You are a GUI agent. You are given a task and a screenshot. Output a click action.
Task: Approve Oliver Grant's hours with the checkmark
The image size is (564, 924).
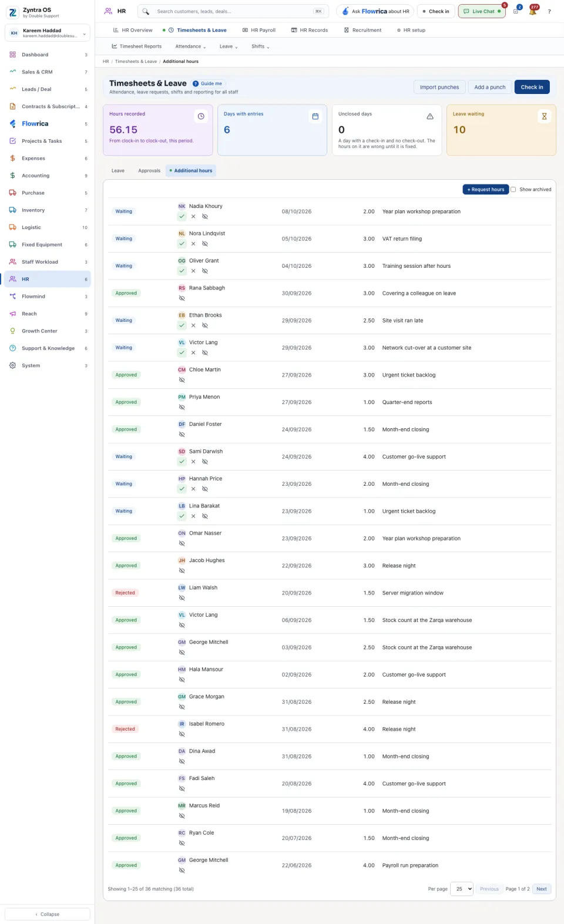(182, 271)
